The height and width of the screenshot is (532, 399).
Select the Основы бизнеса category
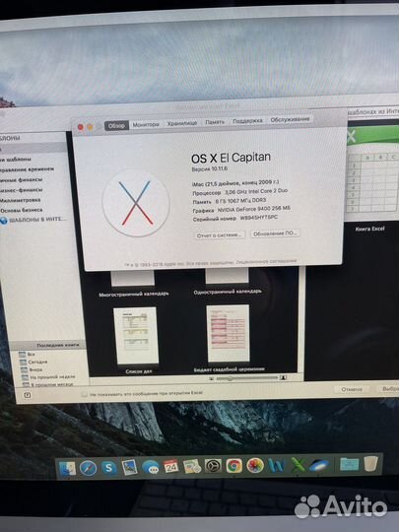click(x=22, y=210)
